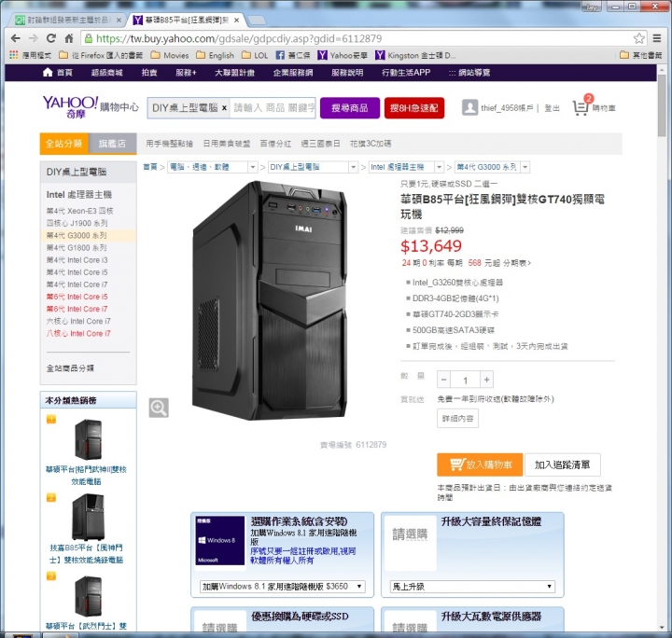
Task: Click the browser forward arrow
Action: (34, 38)
